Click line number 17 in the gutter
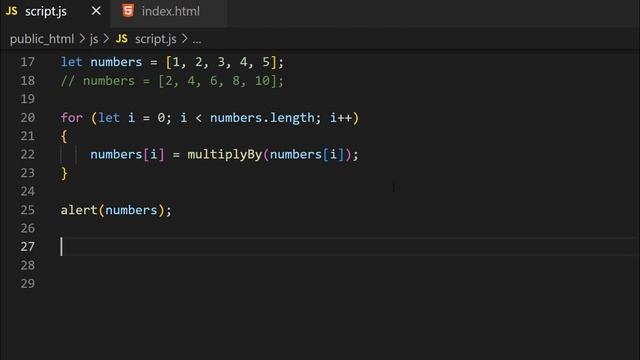640x360 pixels. click(x=27, y=62)
